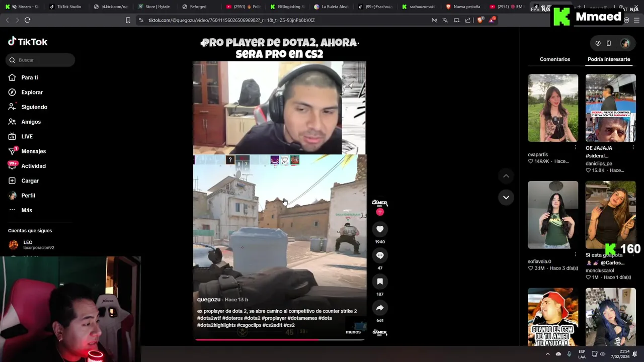The image size is (644, 362).
Task: Open options for sofiavela.0 video
Action: [x=575, y=255]
